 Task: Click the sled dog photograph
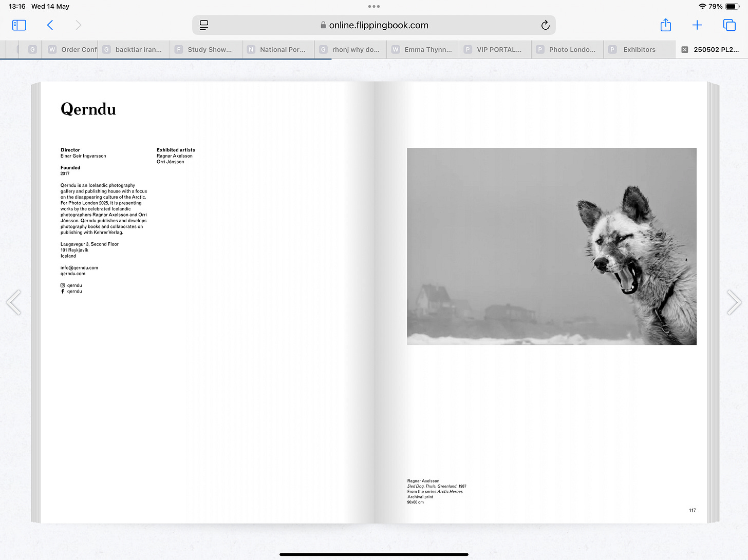click(x=552, y=246)
